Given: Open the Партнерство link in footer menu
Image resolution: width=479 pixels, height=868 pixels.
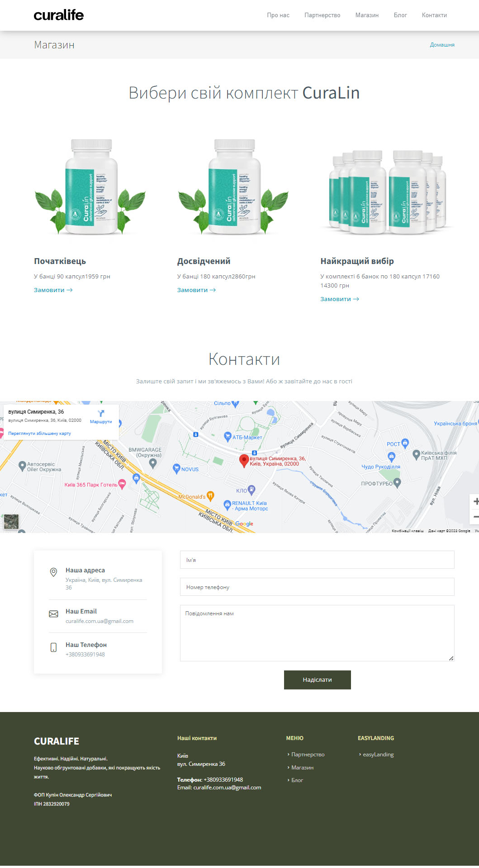Looking at the screenshot, I should (x=308, y=755).
